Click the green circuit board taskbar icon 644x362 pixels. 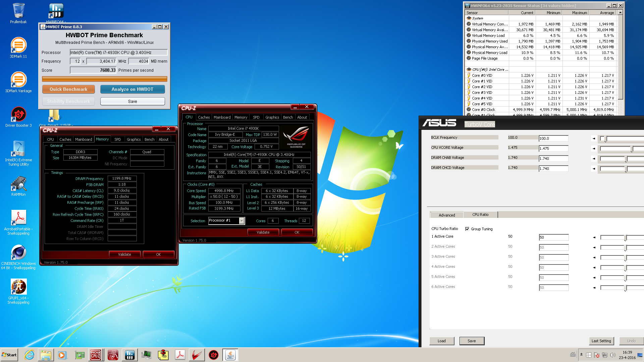[79, 355]
